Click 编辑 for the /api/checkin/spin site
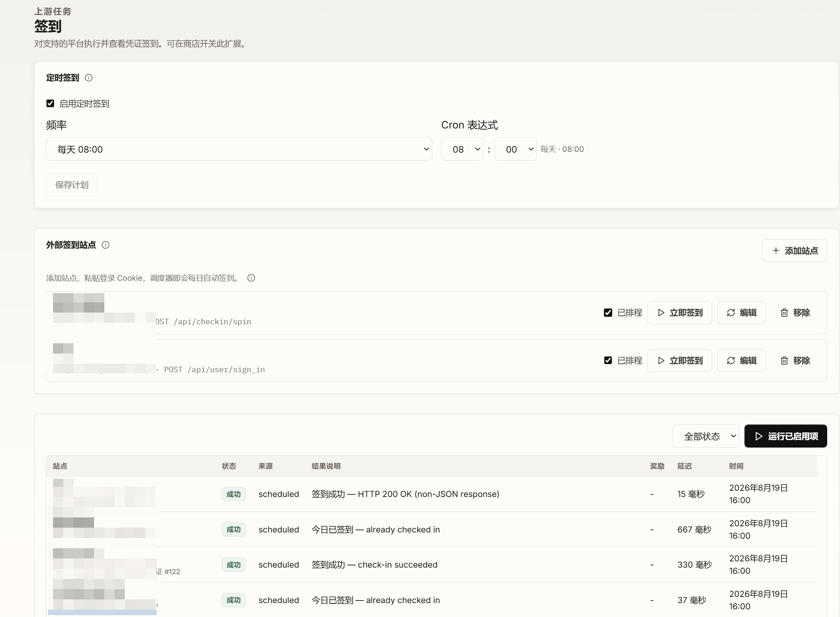 pyautogui.click(x=742, y=313)
